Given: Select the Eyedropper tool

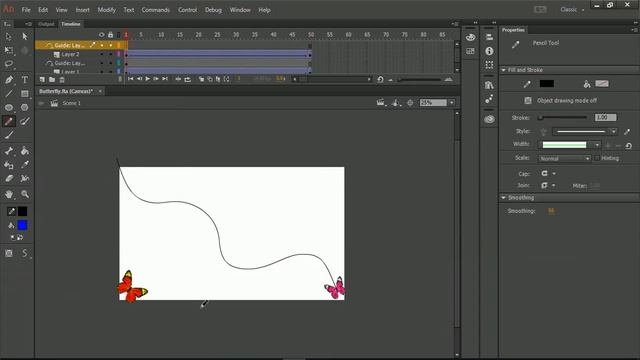Looking at the screenshot, I should pyautogui.click(x=24, y=165).
